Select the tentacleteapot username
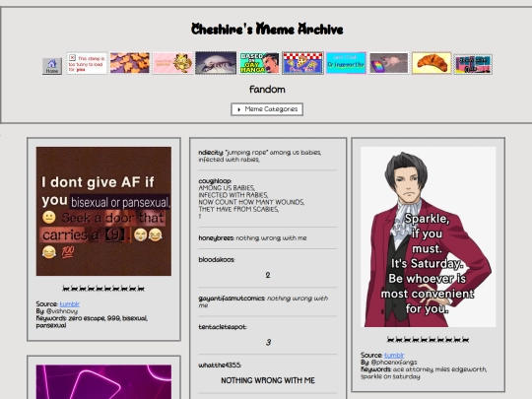This screenshot has height=399, width=532. (x=223, y=327)
